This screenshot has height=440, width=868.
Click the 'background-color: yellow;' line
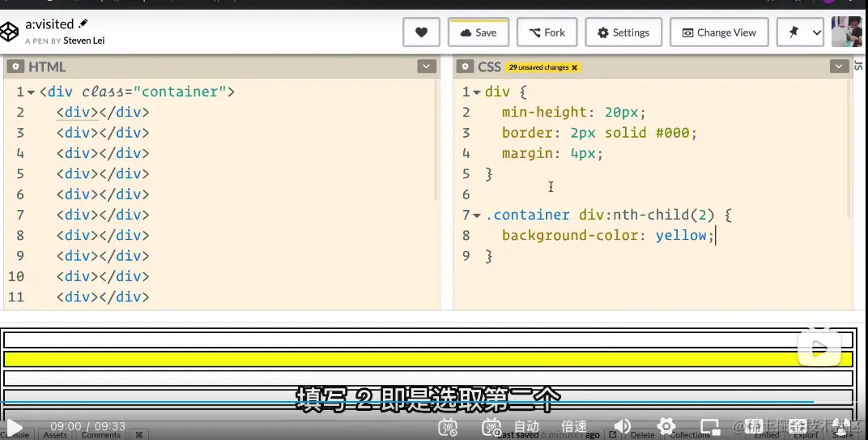(608, 236)
